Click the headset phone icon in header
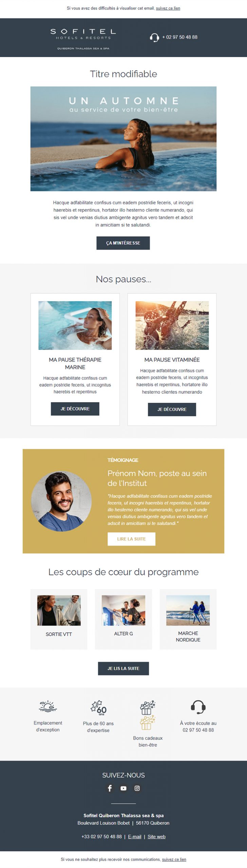The width and height of the screenshot is (247, 868). click(154, 38)
